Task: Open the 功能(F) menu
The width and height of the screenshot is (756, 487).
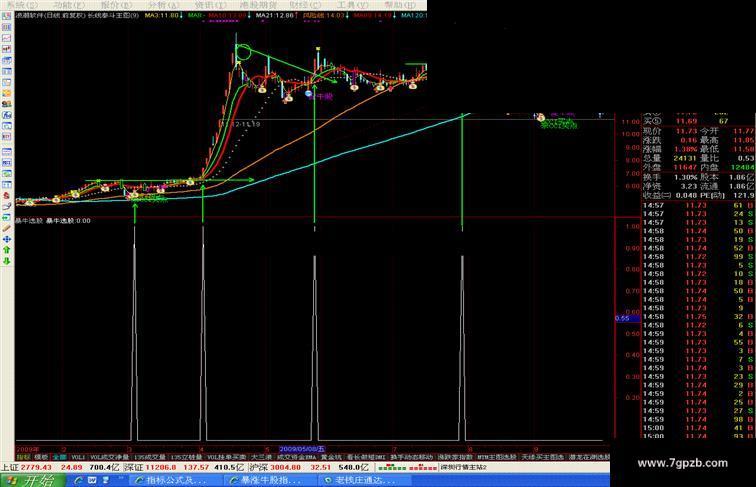Action: click(x=68, y=5)
